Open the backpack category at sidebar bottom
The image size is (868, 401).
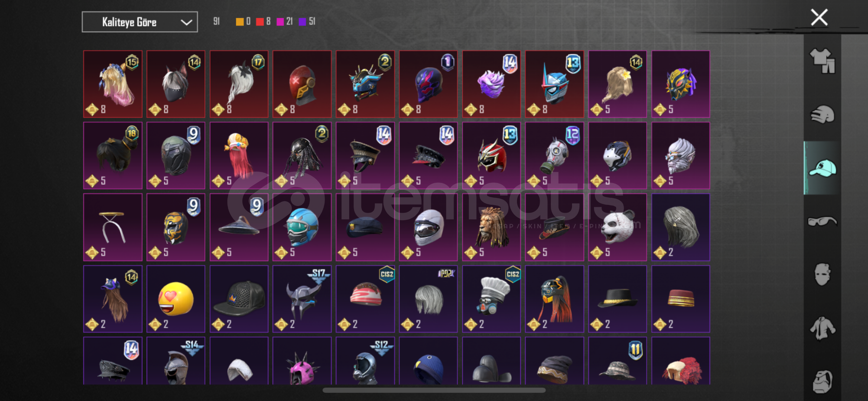click(x=822, y=381)
